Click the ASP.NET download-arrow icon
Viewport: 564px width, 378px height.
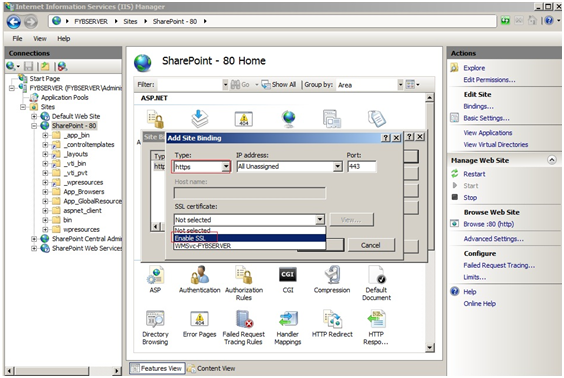(200, 119)
